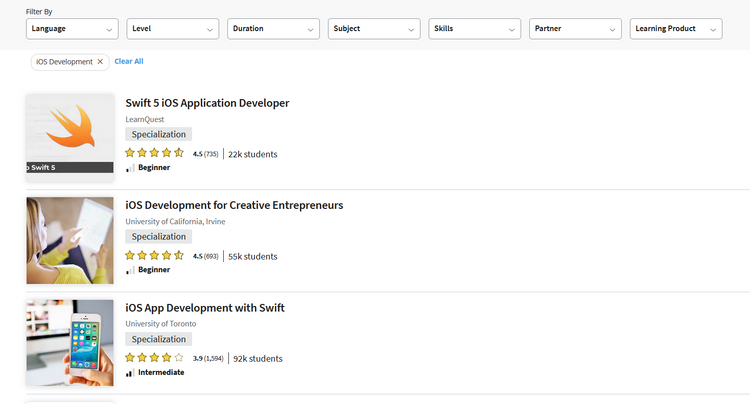This screenshot has width=750, height=404.
Task: Open iOS App Development with Swift
Action: (205, 307)
